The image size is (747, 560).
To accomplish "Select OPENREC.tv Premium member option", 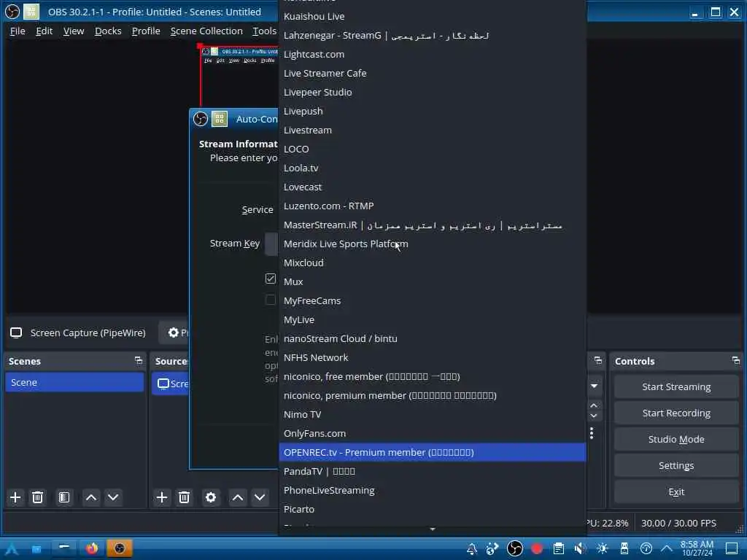I will point(432,452).
